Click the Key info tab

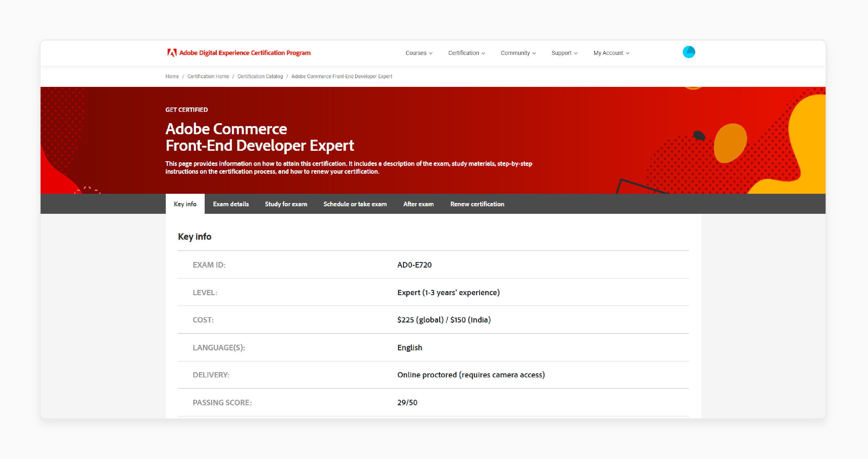tap(185, 204)
